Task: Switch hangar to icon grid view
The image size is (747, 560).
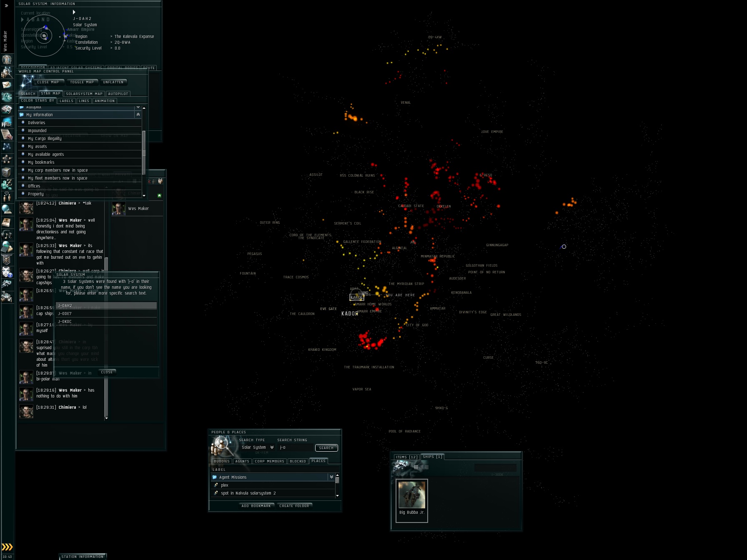Action: (x=416, y=467)
